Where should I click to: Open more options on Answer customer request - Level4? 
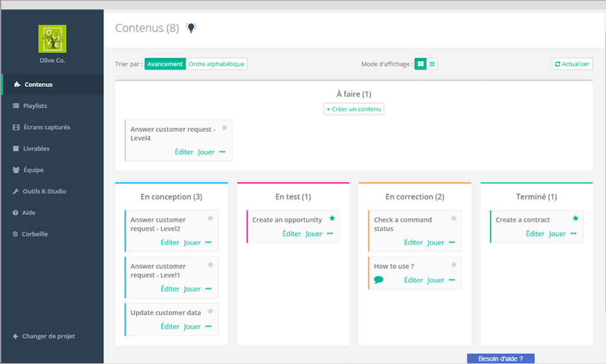pos(222,152)
